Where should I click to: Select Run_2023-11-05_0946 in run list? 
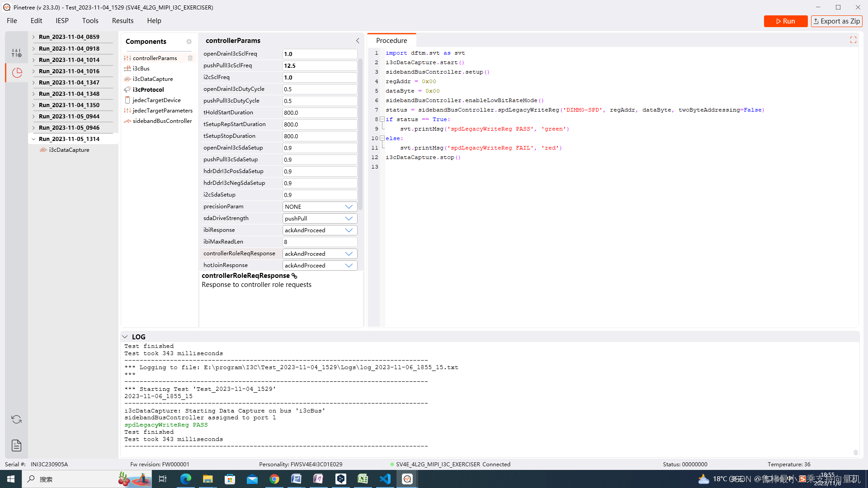(69, 127)
